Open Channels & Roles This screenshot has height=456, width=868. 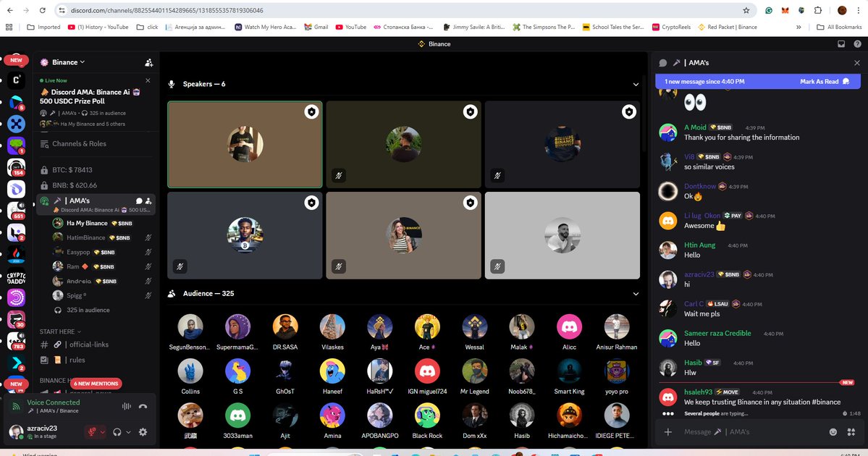79,144
